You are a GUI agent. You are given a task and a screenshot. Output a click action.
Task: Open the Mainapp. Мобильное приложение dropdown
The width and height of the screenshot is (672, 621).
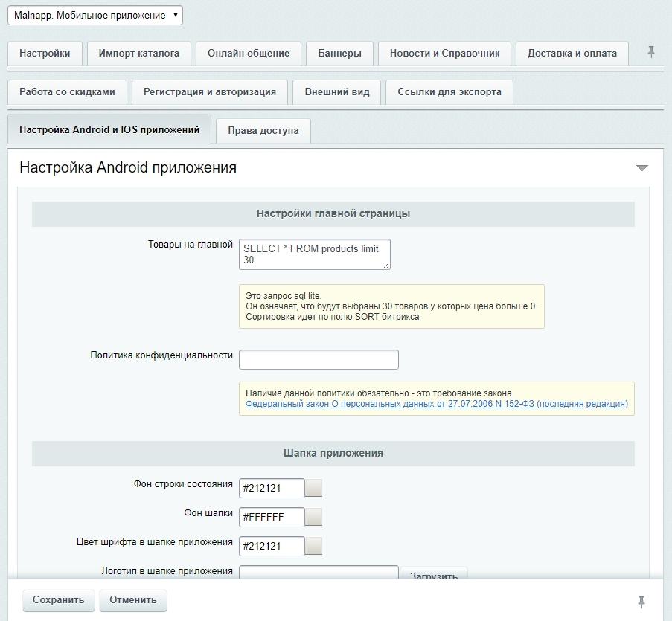95,16
